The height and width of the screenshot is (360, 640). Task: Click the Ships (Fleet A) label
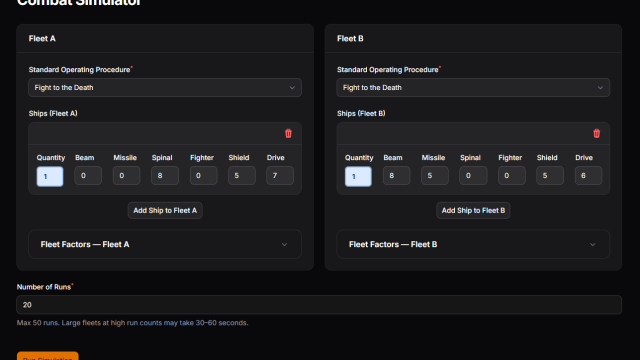pos(53,113)
